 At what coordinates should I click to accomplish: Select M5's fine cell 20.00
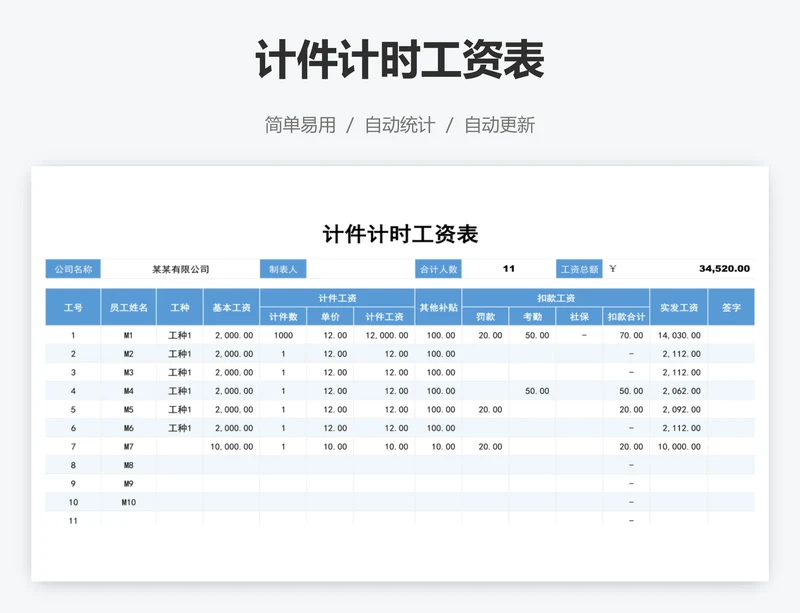[x=485, y=409]
